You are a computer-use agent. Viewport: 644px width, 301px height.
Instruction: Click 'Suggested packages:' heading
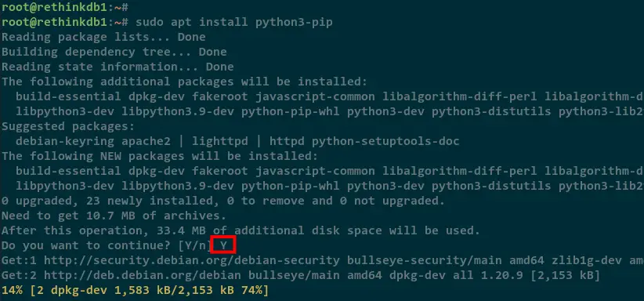click(68, 126)
